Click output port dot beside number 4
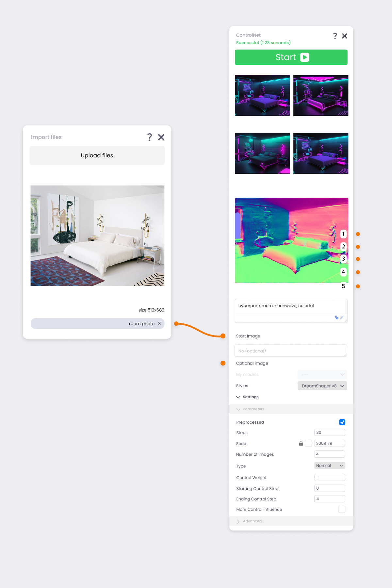Screen dimensions: 392x588 click(x=358, y=272)
